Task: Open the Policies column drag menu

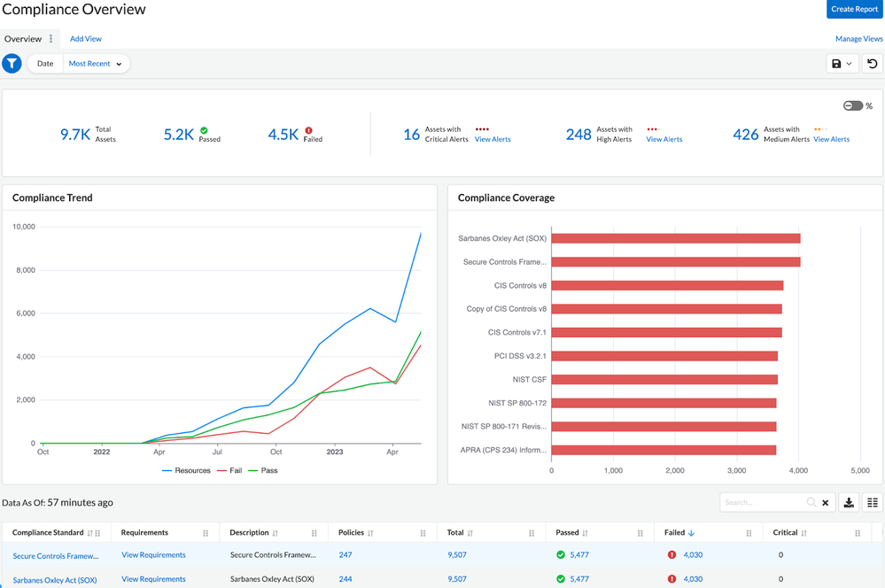Action: click(x=423, y=533)
